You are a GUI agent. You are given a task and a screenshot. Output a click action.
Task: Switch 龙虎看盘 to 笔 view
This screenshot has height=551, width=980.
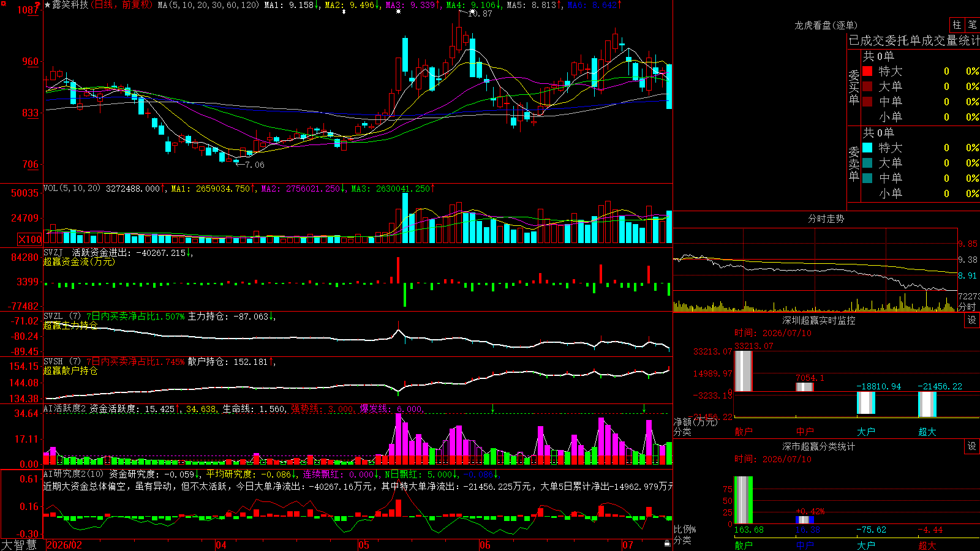click(x=972, y=24)
